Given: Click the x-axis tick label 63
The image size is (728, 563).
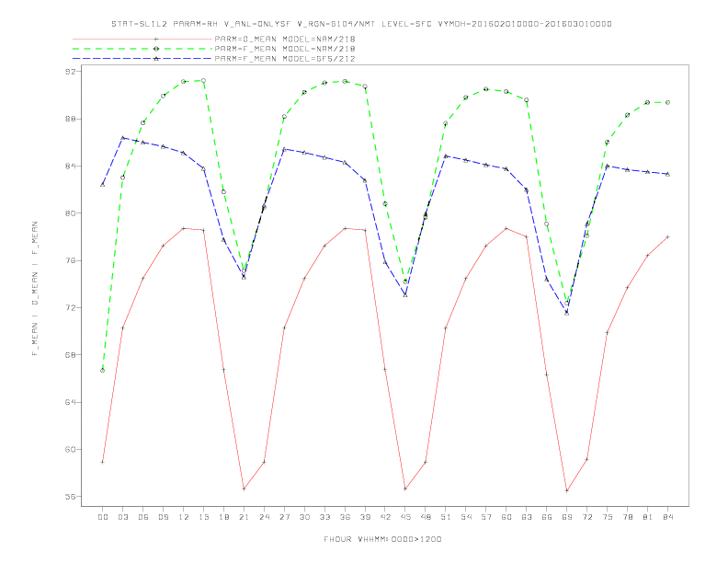Looking at the screenshot, I should (x=527, y=517).
